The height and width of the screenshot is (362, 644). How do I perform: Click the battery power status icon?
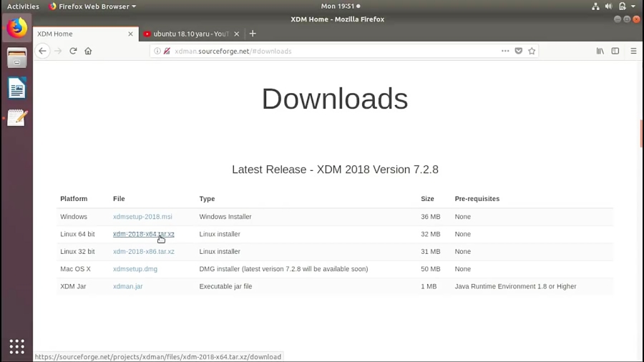pyautogui.click(x=623, y=6)
